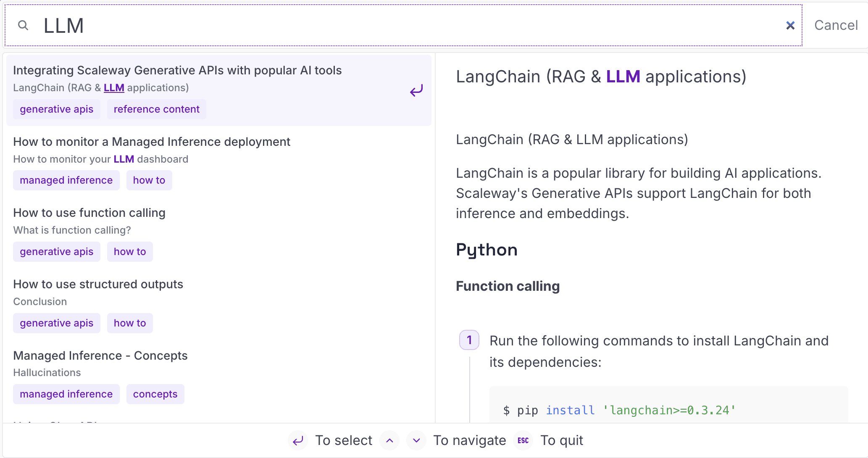Click the pip install langchain code block

point(668,410)
